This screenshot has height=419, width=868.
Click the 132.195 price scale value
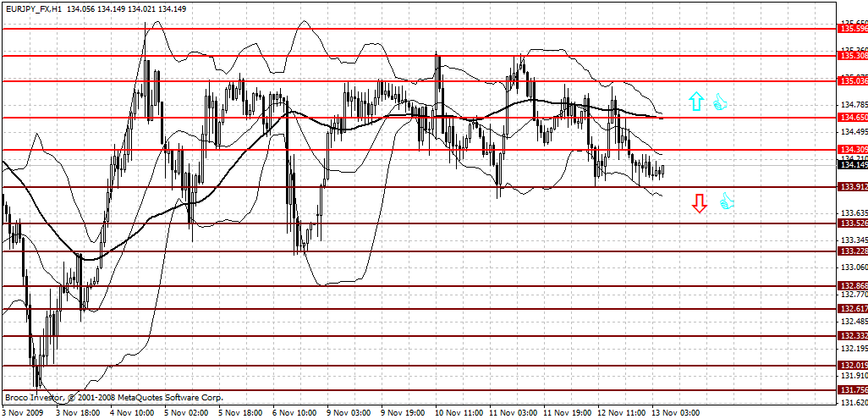tap(854, 349)
